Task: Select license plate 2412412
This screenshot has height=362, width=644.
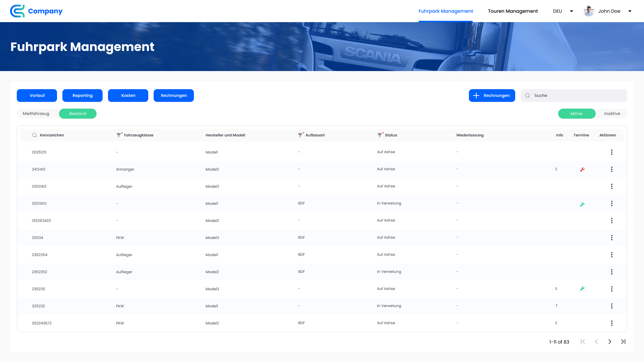Action: [x=39, y=169]
